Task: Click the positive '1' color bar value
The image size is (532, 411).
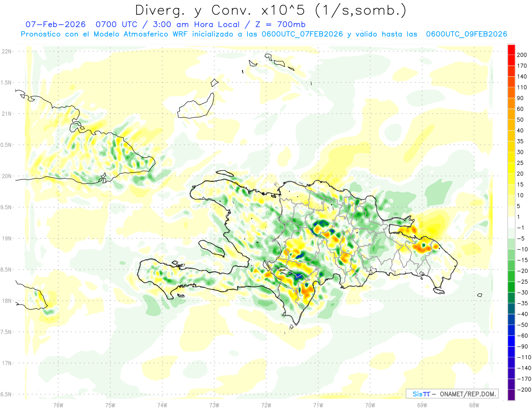Action: click(x=519, y=217)
